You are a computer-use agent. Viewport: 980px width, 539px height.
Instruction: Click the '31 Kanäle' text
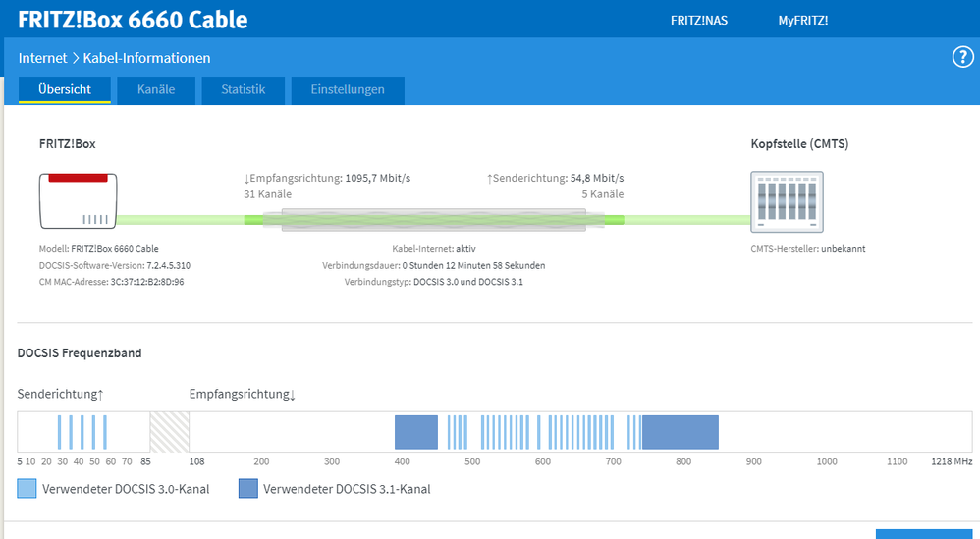(x=267, y=194)
